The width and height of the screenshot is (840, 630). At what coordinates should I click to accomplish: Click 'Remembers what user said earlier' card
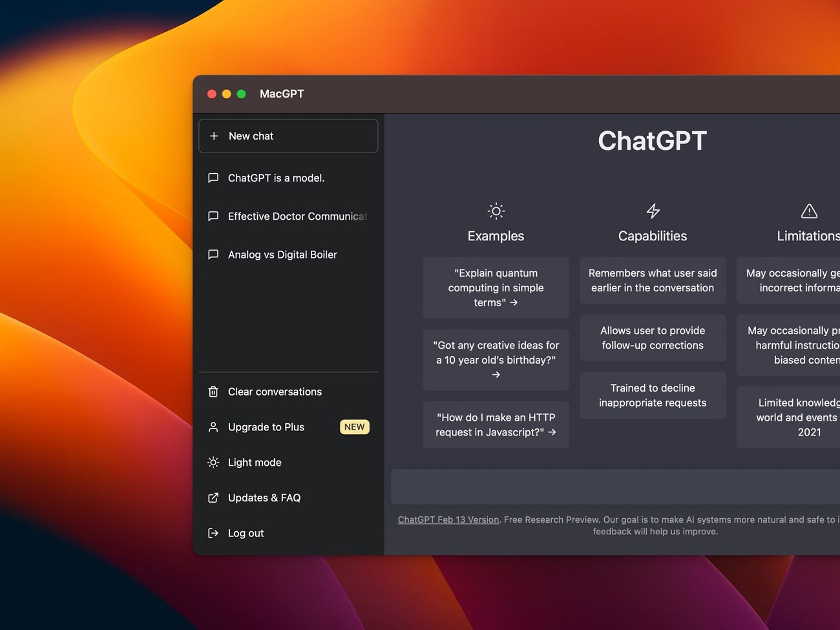(653, 280)
